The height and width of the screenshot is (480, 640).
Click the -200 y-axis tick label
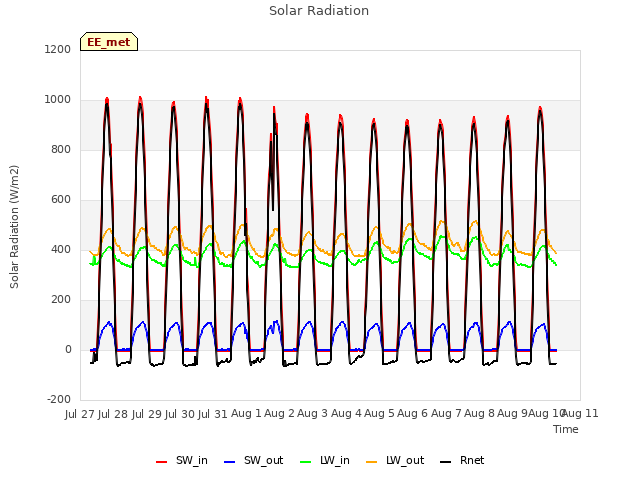(59, 399)
